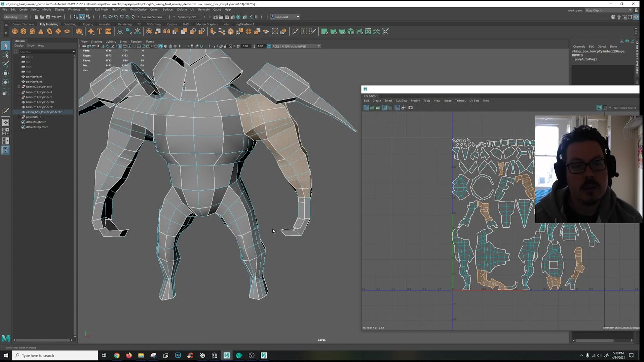Expand helmet03:pCylinder2 in the Outliner
The height and width of the screenshot is (362, 644).
[x=19, y=87]
